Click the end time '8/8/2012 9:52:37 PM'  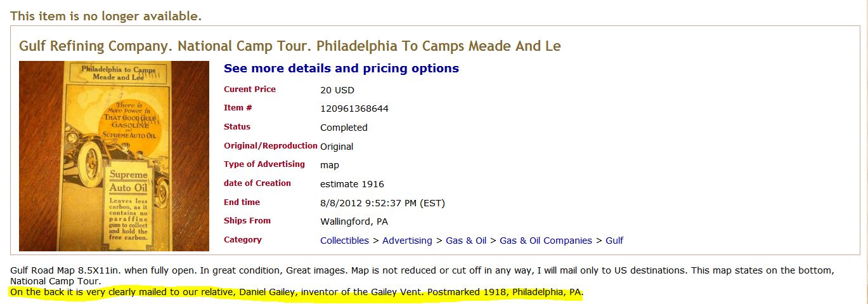point(382,203)
